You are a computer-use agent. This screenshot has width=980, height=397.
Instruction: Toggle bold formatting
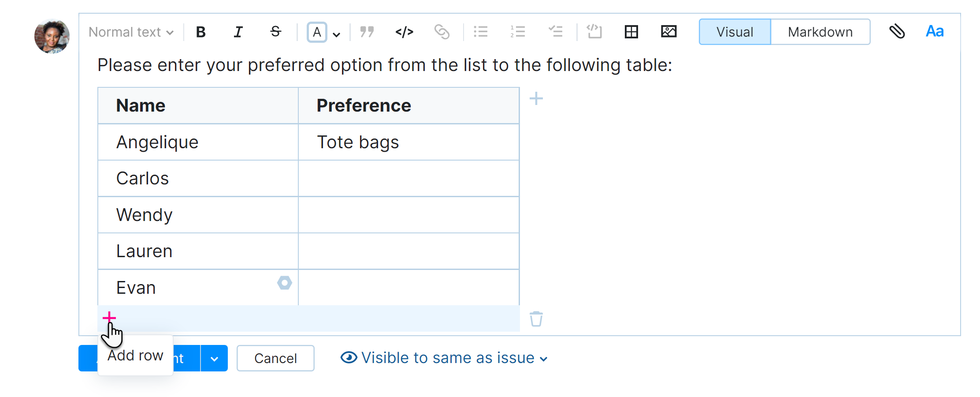[200, 31]
